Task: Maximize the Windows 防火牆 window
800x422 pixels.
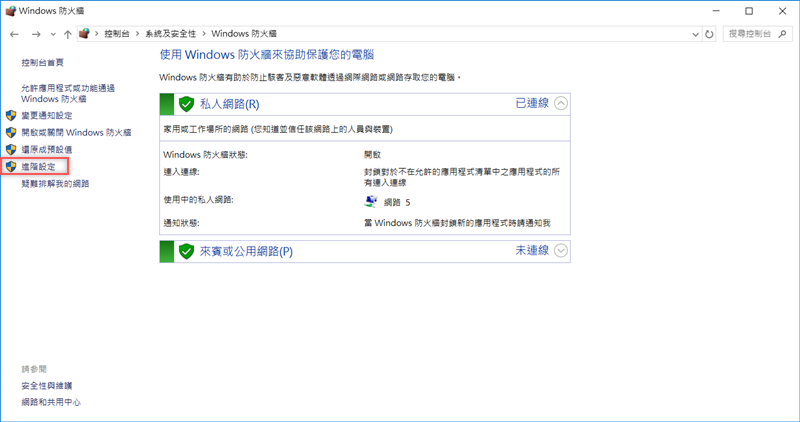Action: [x=748, y=11]
